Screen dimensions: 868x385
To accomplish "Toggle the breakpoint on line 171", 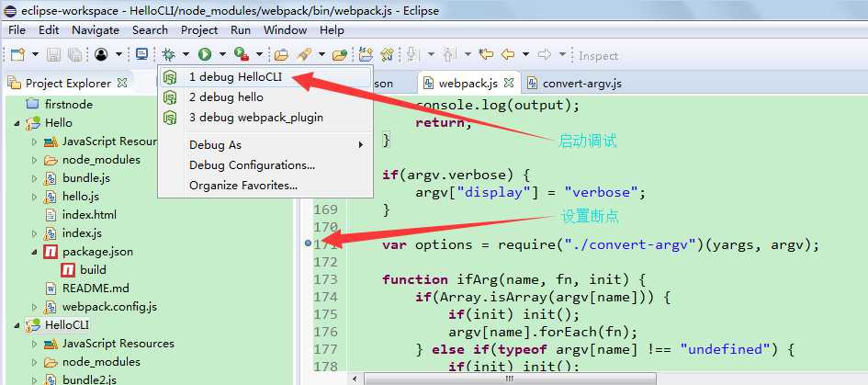I will [309, 243].
